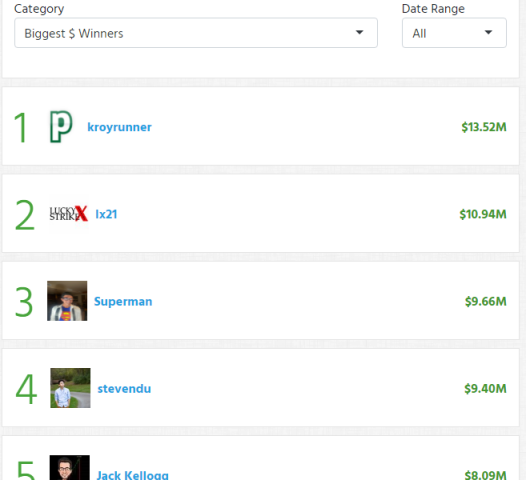Open the Date Range dropdown set to All
This screenshot has width=526, height=480.
tap(454, 33)
